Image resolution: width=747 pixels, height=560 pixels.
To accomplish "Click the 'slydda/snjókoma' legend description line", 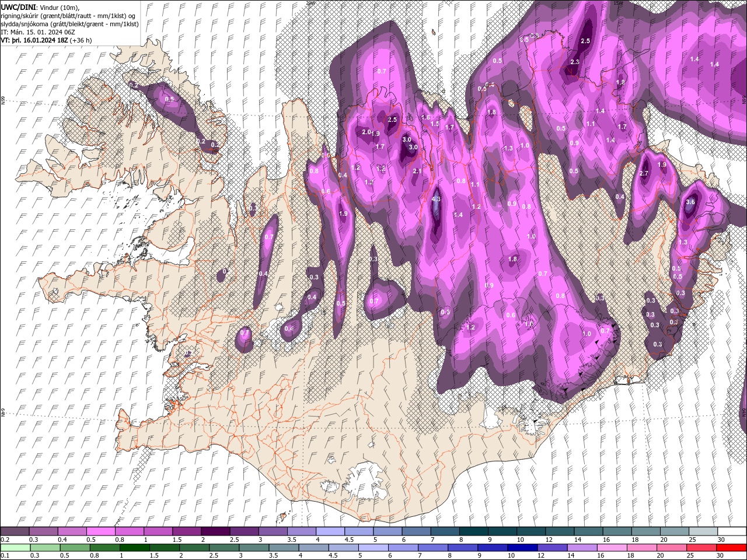I will [x=69, y=24].
